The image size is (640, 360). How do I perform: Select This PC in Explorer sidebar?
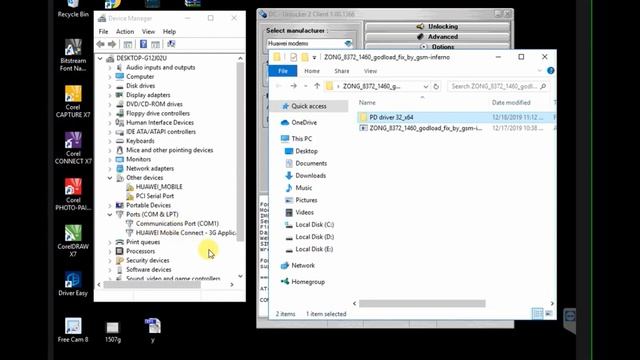pyautogui.click(x=302, y=139)
